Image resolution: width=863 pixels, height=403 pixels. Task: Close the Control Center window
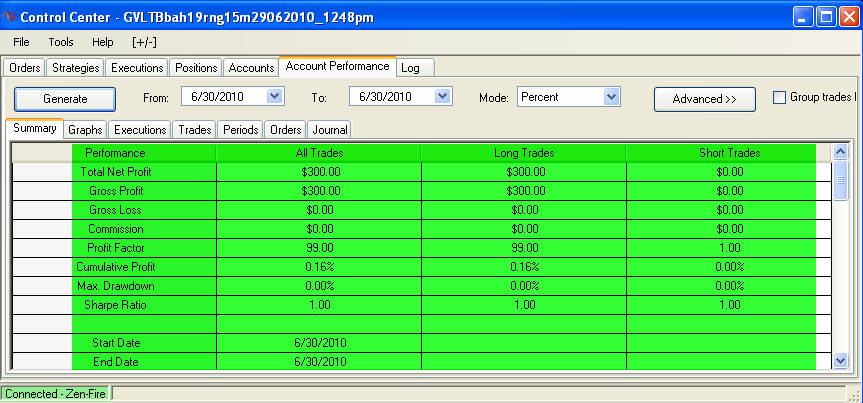point(849,17)
